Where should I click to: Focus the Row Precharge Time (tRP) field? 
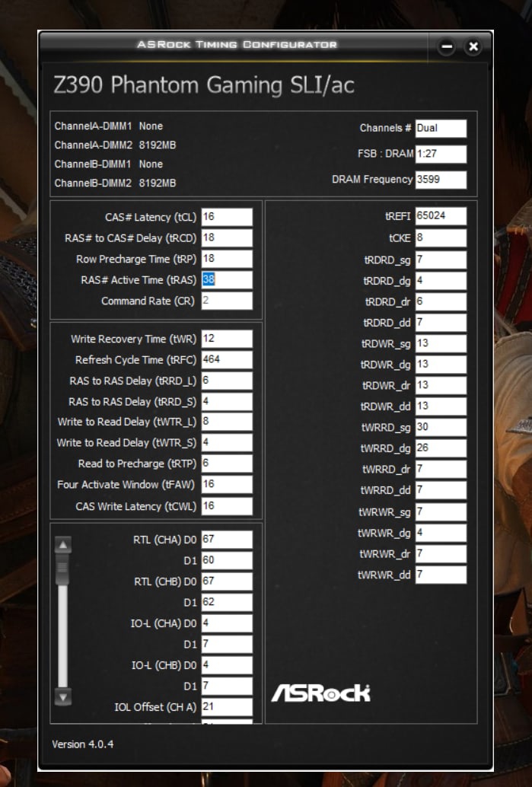point(227,259)
